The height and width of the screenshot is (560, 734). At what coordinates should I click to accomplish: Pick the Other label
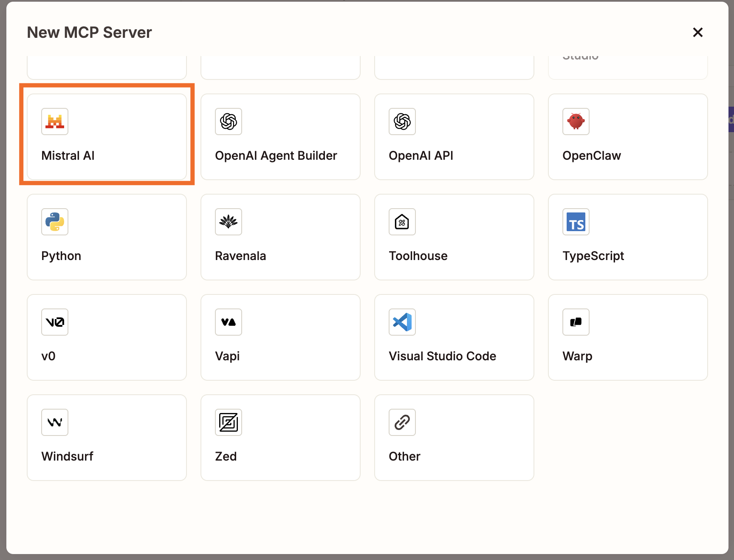(404, 456)
